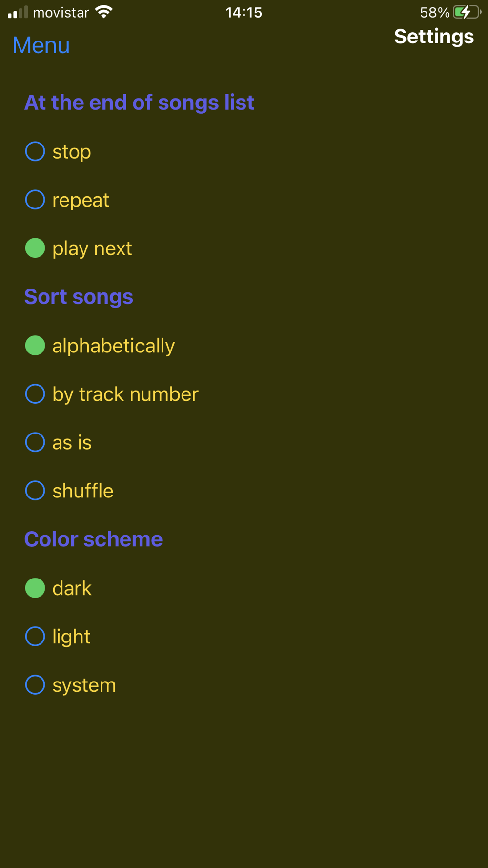This screenshot has height=868, width=488.
Task: Click the 'by track number' label
Action: point(125,394)
